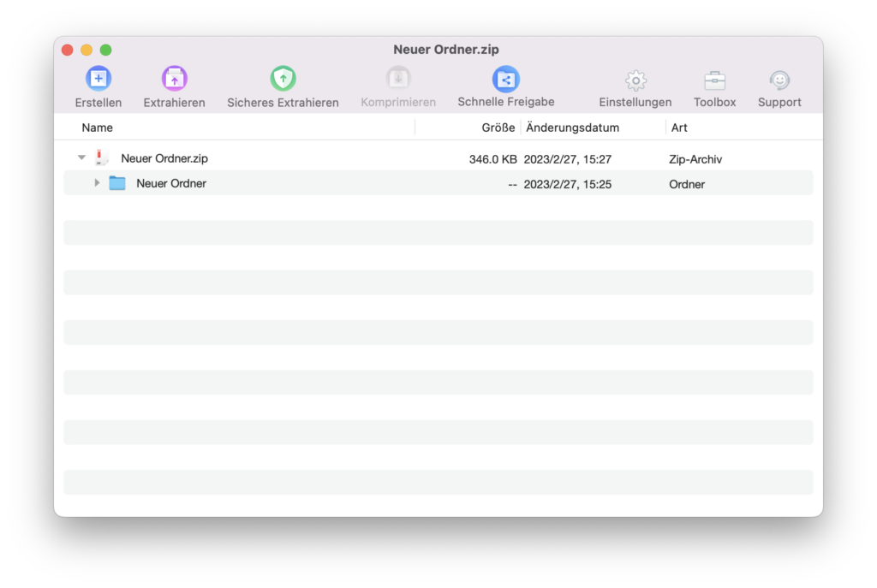
Task: Click the blue folder icon
Action: (x=117, y=183)
